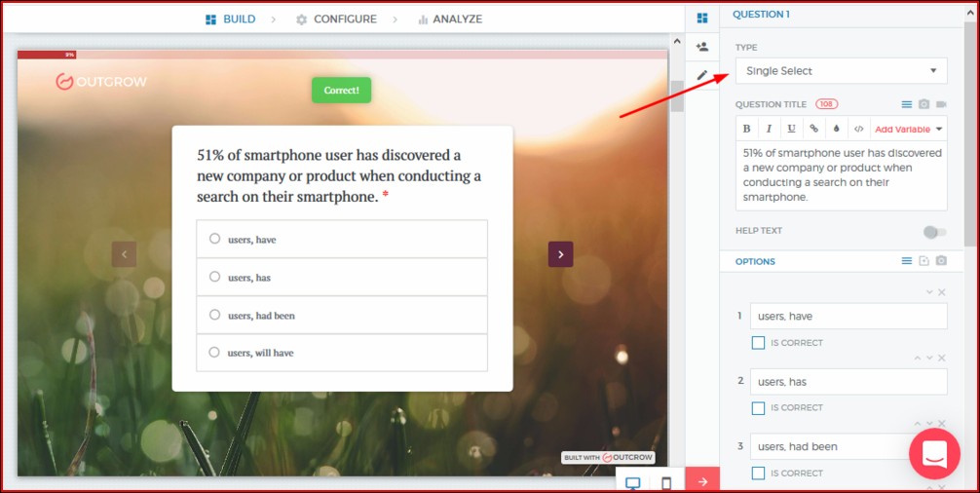The image size is (980, 493).
Task: Check Is Correct for option 1
Action: 758,343
